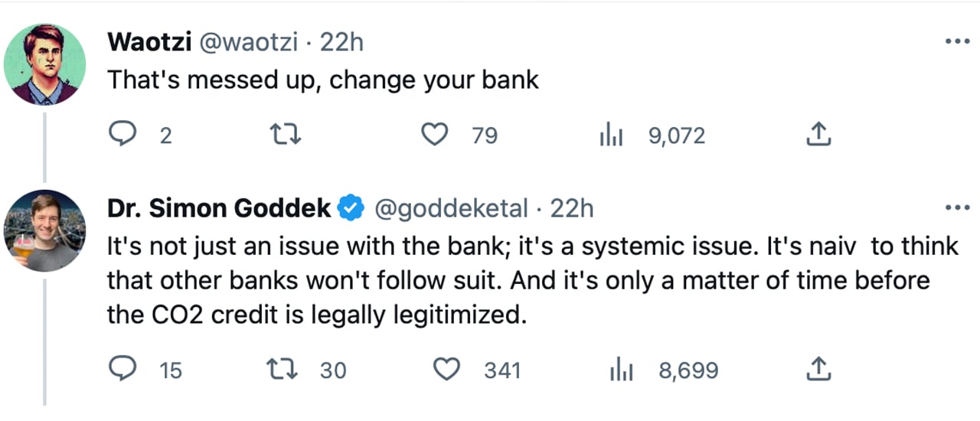Retweet Dr. Simon Goddek's tweet
Screen dimensions: 980x421
(x=286, y=371)
